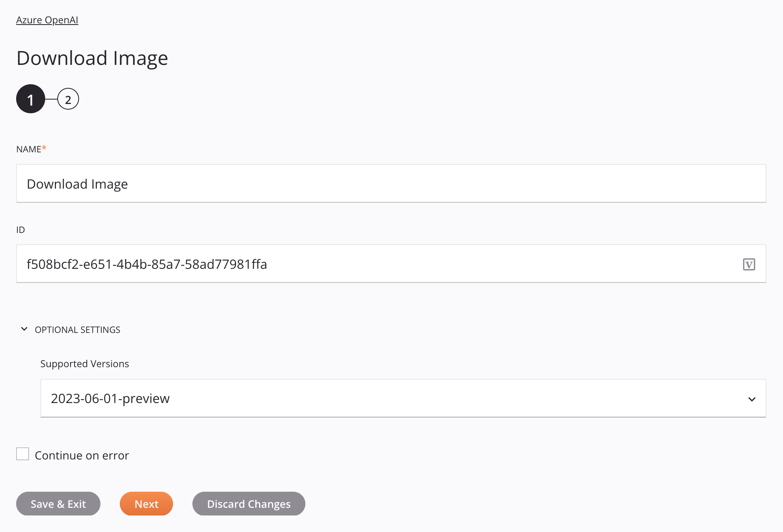Click the Supported Versions label
This screenshot has width=783, height=532.
85,364
